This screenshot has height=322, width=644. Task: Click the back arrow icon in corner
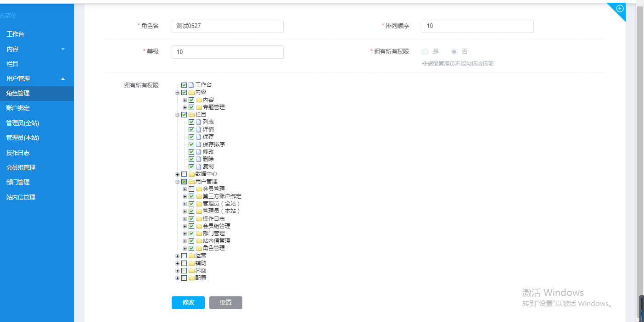(x=620, y=8)
